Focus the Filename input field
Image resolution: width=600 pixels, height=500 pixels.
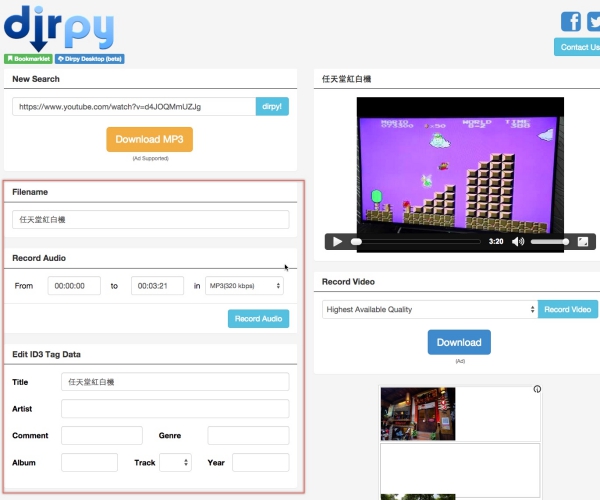151,220
